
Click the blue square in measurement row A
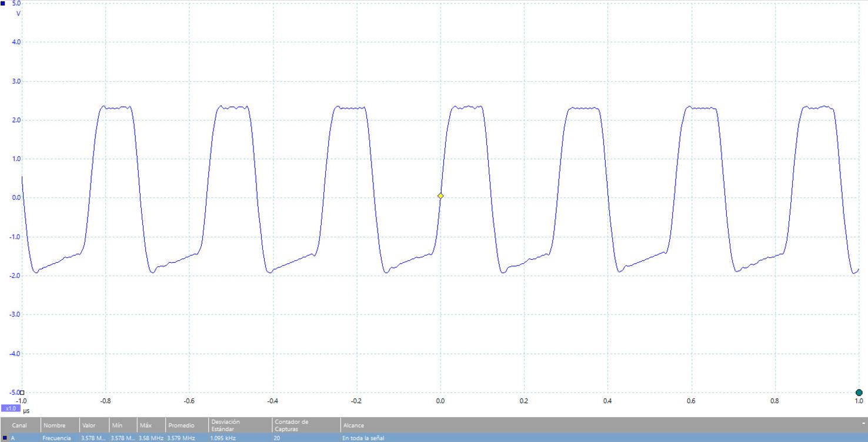pyautogui.click(x=5, y=438)
